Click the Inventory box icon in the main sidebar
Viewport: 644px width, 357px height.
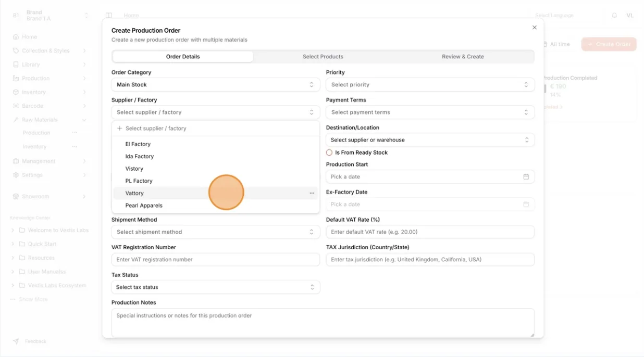coord(16,92)
